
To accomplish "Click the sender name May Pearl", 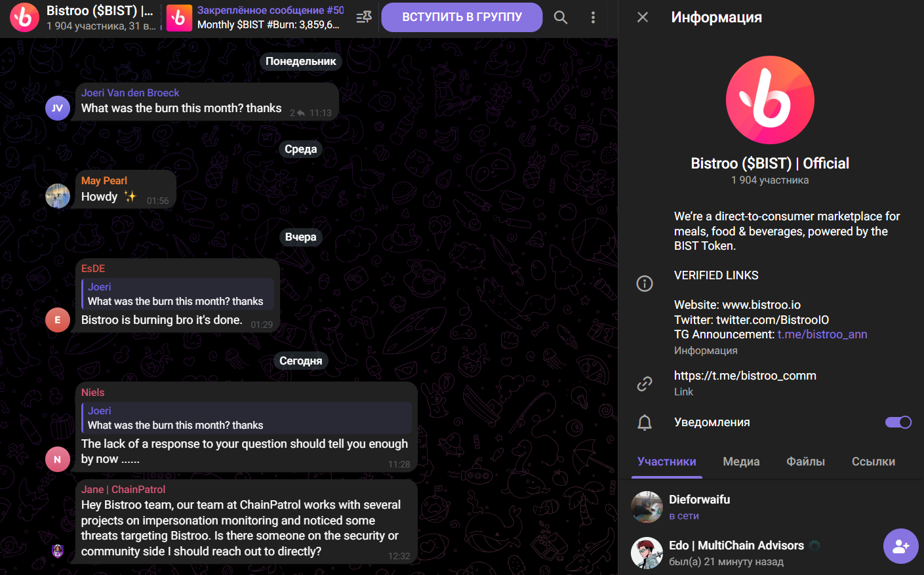I will click(x=104, y=181).
